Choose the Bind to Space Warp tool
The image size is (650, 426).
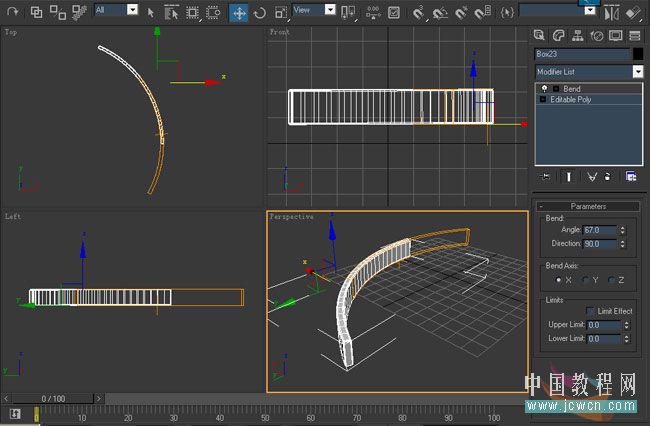tap(79, 12)
